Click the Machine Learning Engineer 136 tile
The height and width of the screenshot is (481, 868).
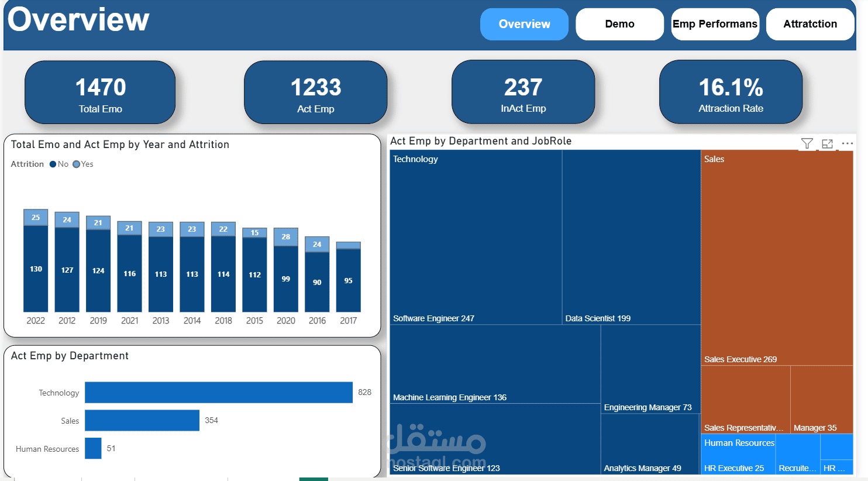click(x=494, y=363)
